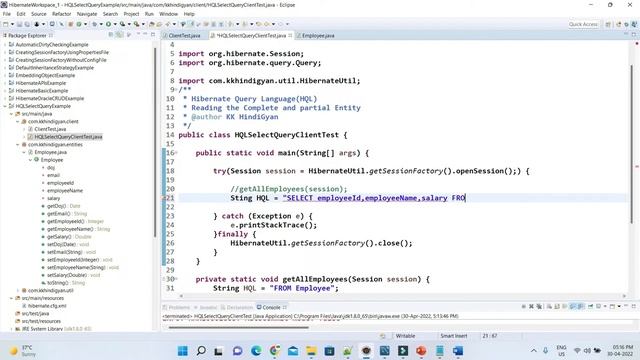Open the Project menu
640x360 pixels.
131,14
